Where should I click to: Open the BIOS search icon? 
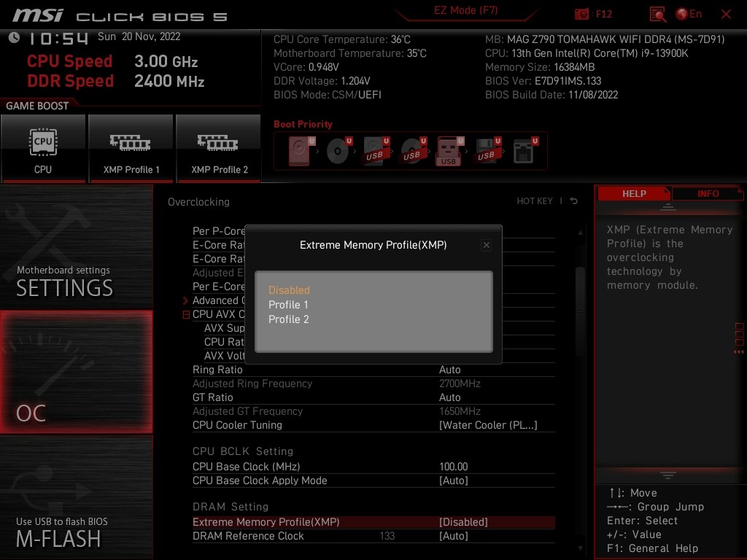(657, 14)
